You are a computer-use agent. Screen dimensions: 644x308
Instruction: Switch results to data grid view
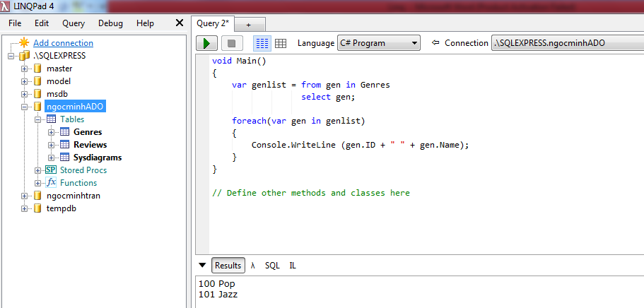click(x=281, y=43)
